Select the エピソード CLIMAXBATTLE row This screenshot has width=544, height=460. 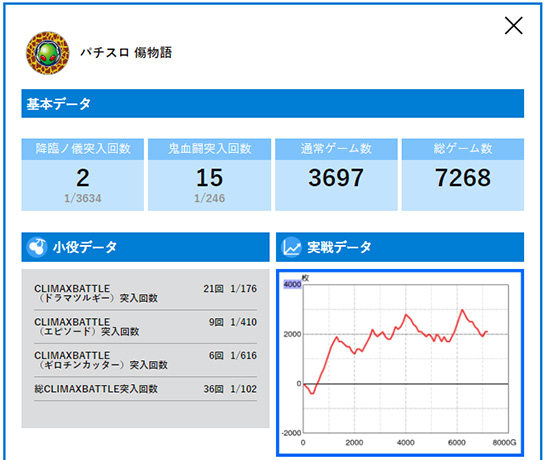click(x=145, y=327)
